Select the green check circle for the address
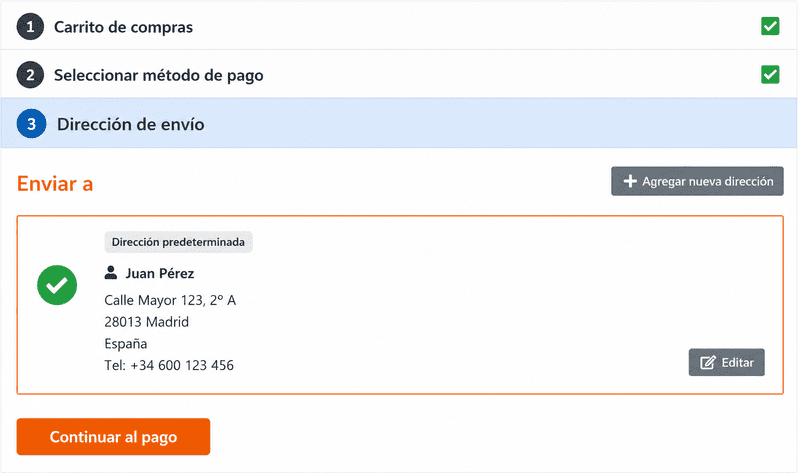The image size is (800, 473). point(57,285)
